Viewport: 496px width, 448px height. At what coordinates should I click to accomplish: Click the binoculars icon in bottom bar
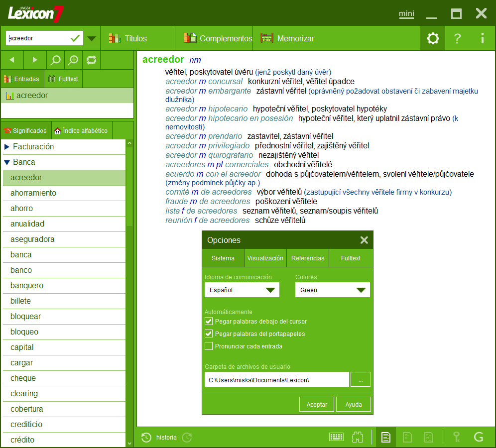pos(358,437)
